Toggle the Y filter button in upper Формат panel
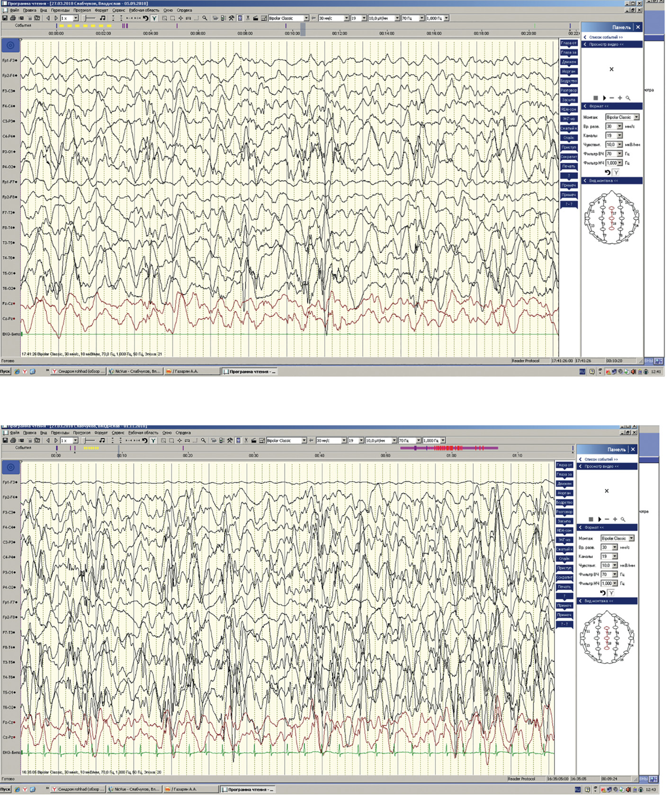672x800 pixels. pos(616,172)
